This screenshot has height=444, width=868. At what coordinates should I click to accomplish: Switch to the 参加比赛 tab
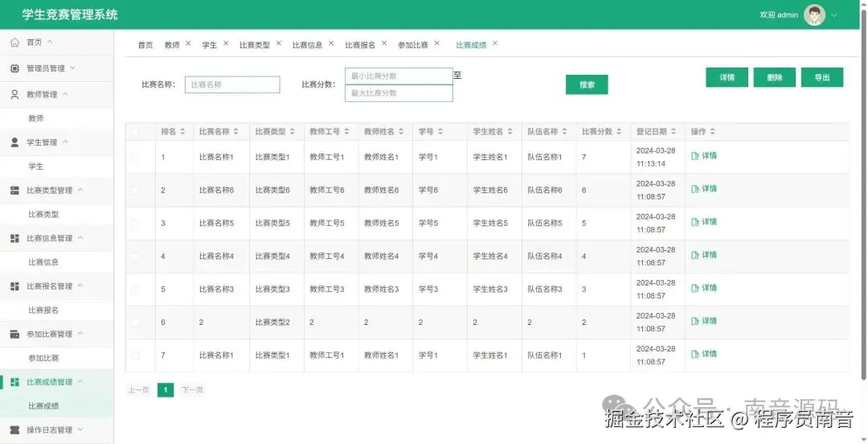(413, 45)
